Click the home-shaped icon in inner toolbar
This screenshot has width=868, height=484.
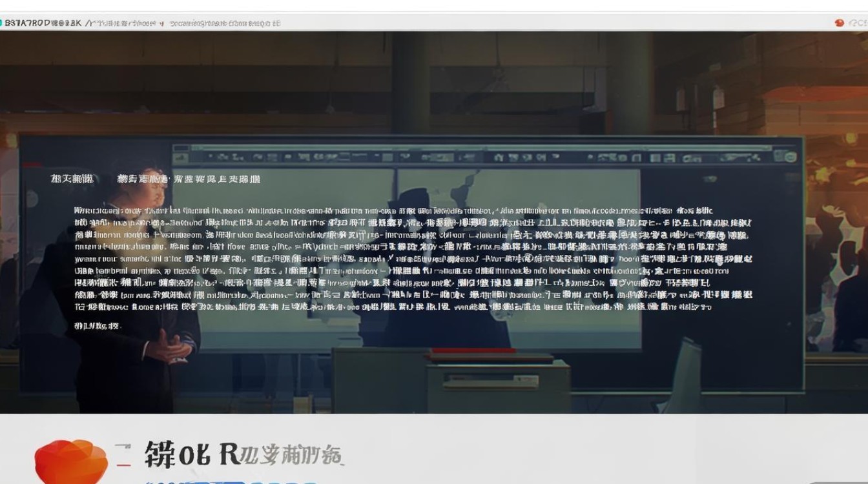(497, 157)
